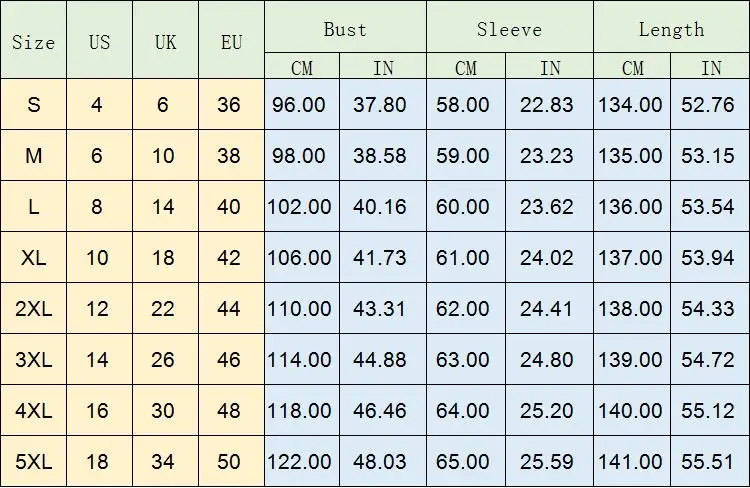Click the EU column header
This screenshot has width=750, height=488.
click(232, 40)
